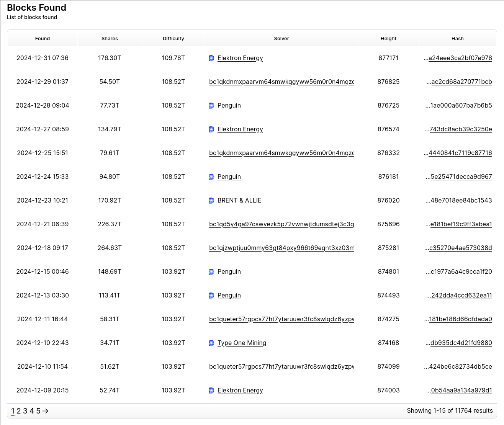
Task: Click Penguin icon in row 874801
Action: point(211,272)
